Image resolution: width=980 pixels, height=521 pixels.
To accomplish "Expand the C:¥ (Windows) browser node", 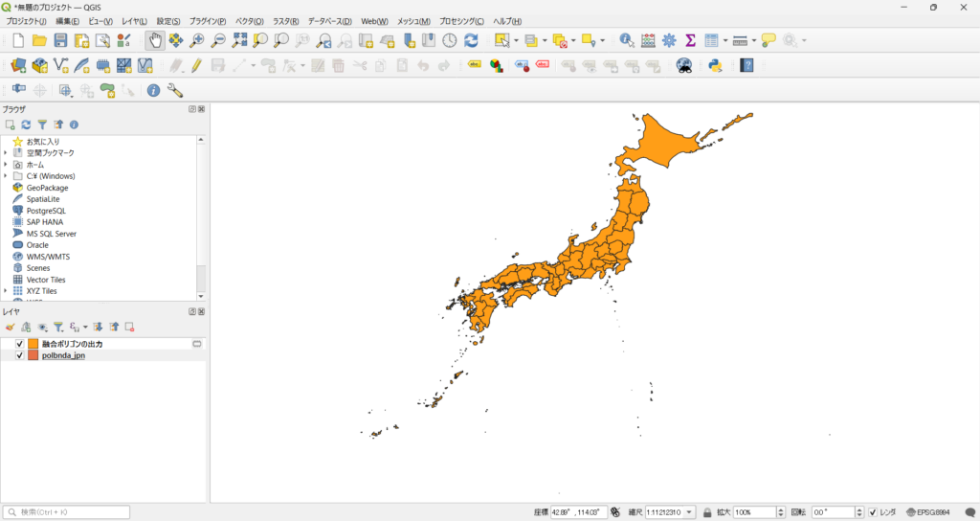I will [6, 176].
